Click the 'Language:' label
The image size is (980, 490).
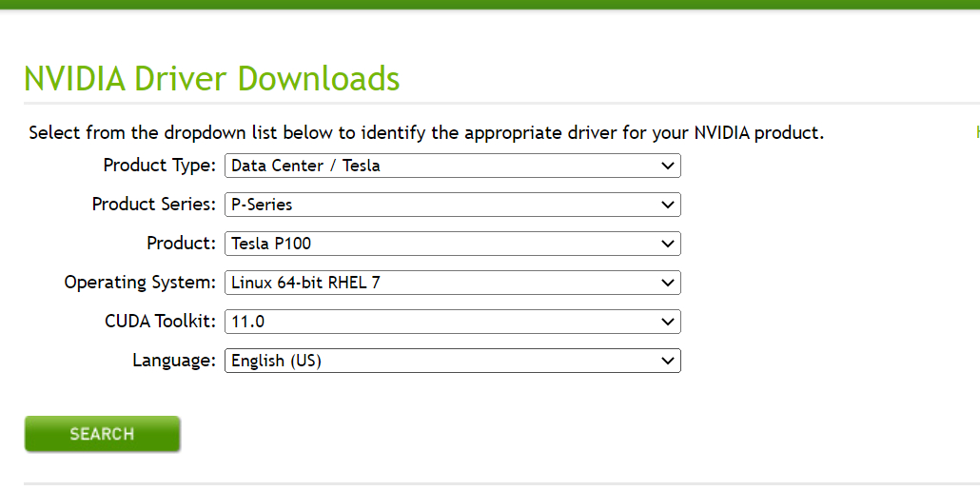click(x=174, y=361)
